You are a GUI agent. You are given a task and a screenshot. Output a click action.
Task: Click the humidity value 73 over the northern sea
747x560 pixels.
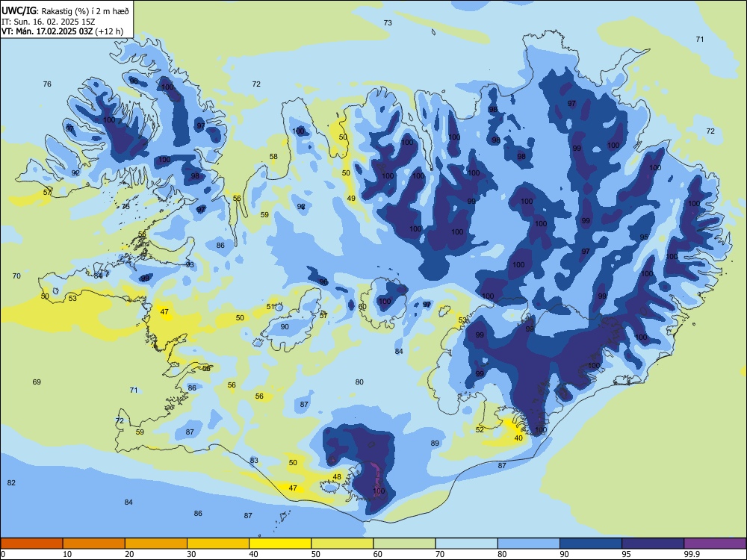click(x=388, y=23)
